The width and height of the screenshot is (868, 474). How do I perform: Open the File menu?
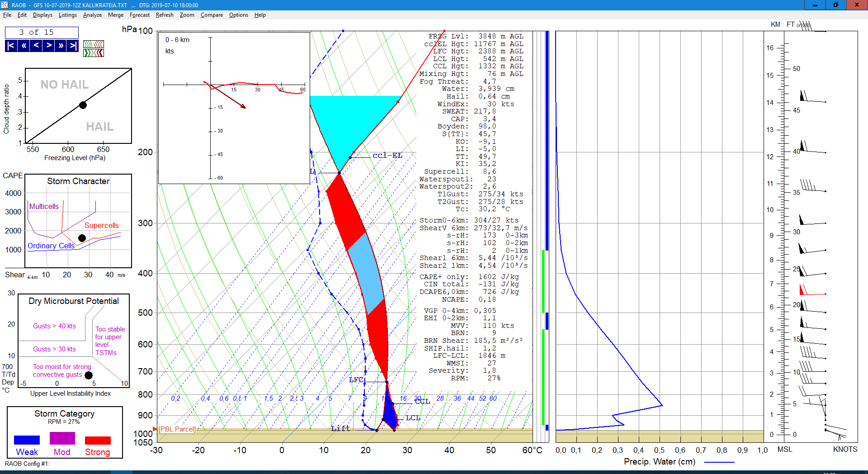coord(7,15)
